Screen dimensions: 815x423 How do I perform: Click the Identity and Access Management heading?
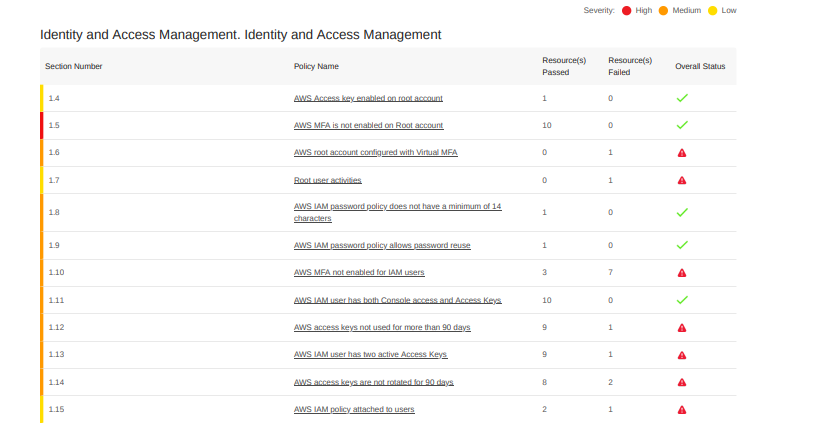click(x=241, y=35)
